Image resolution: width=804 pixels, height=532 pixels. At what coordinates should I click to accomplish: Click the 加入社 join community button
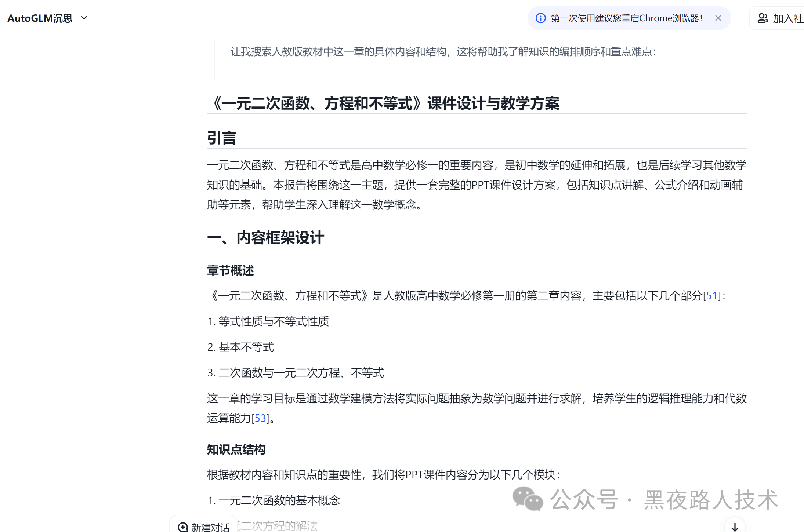pyautogui.click(x=787, y=18)
